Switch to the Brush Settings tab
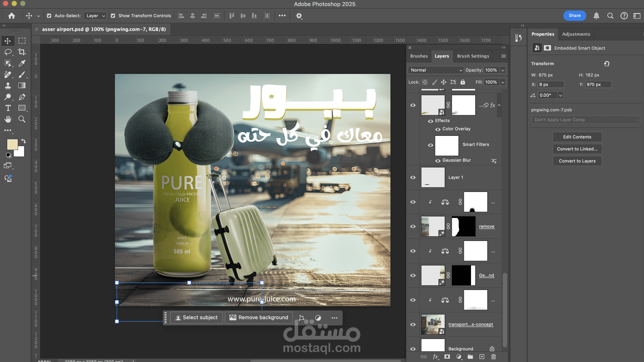The image size is (644, 362). tap(473, 56)
